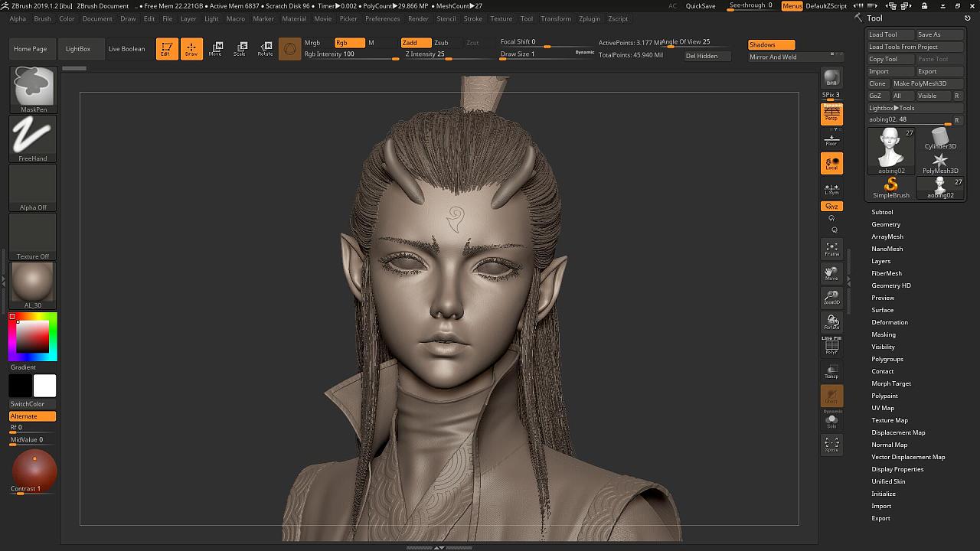Expand the Geometry palette section
Viewport: 980px width, 551px height.
pos(886,224)
